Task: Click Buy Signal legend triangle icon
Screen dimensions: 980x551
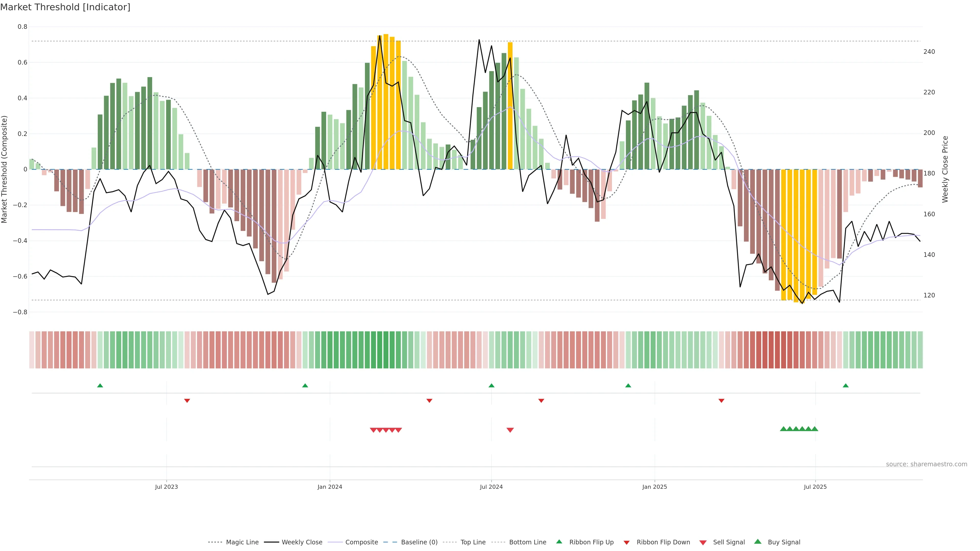Action: click(757, 542)
